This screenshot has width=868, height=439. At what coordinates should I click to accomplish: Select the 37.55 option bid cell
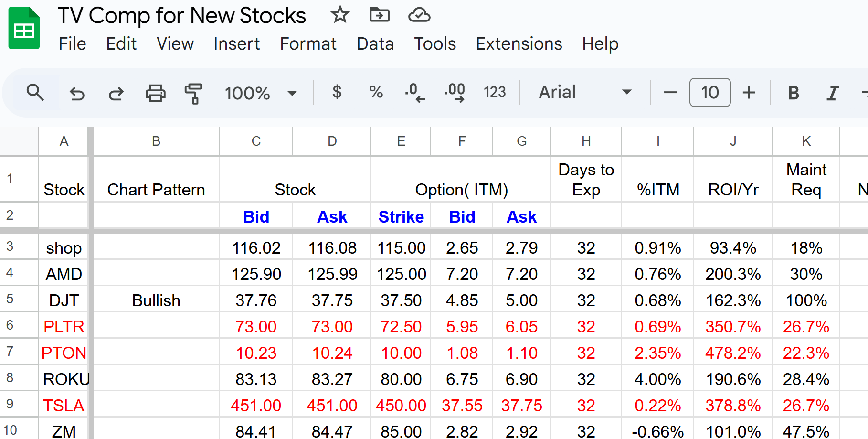[x=462, y=405]
